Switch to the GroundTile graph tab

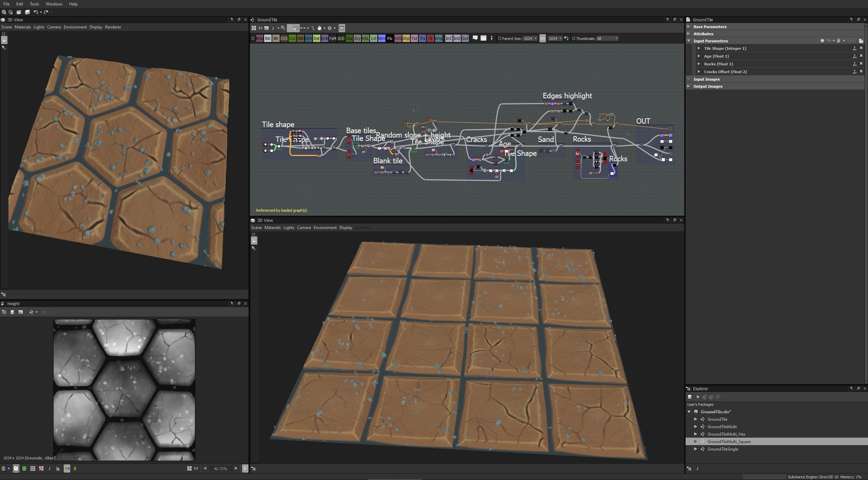(x=268, y=20)
